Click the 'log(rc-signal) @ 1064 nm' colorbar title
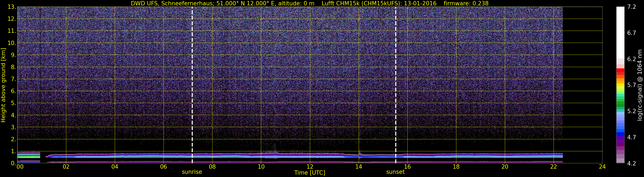The width and height of the screenshot is (644, 177). 640,85
